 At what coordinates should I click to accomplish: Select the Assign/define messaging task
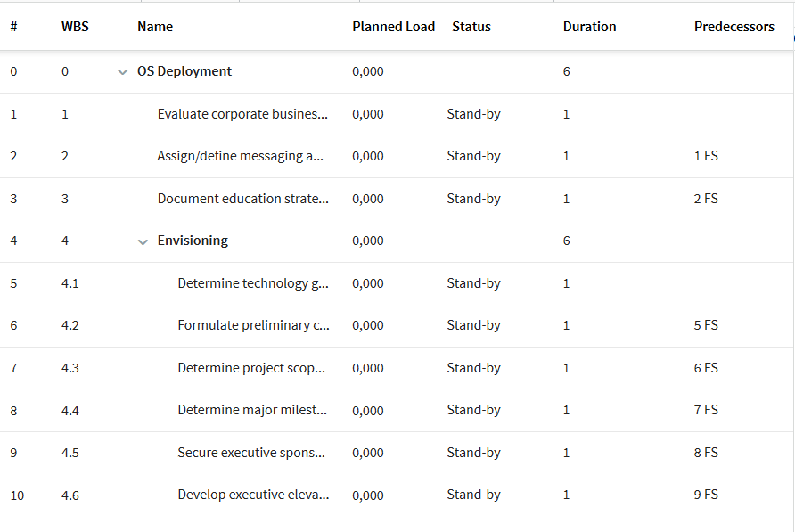tap(240, 156)
